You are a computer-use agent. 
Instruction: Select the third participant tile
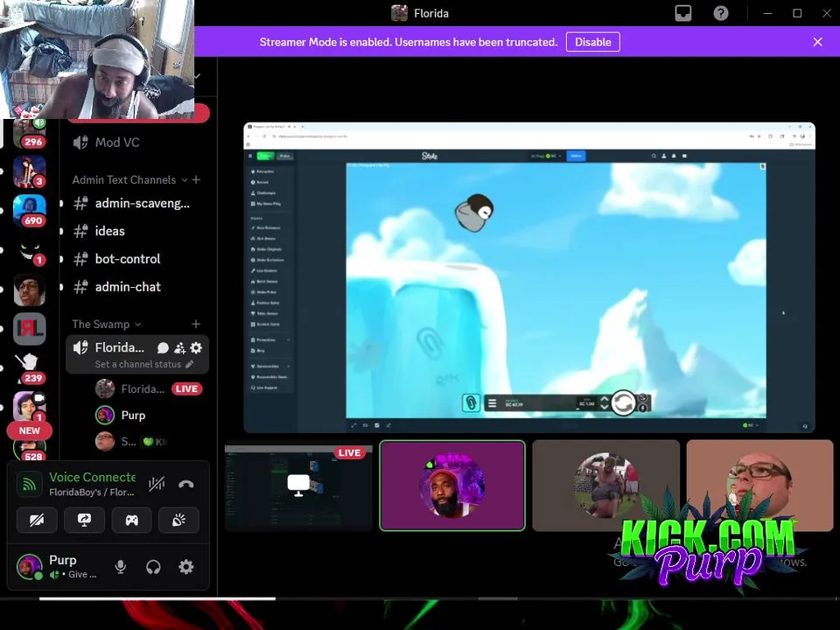coord(605,486)
